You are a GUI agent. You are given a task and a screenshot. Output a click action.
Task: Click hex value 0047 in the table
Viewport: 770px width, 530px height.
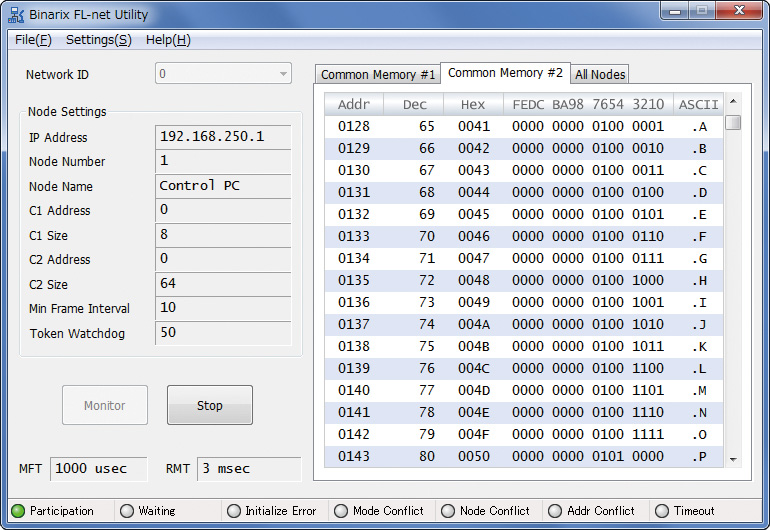[474, 258]
